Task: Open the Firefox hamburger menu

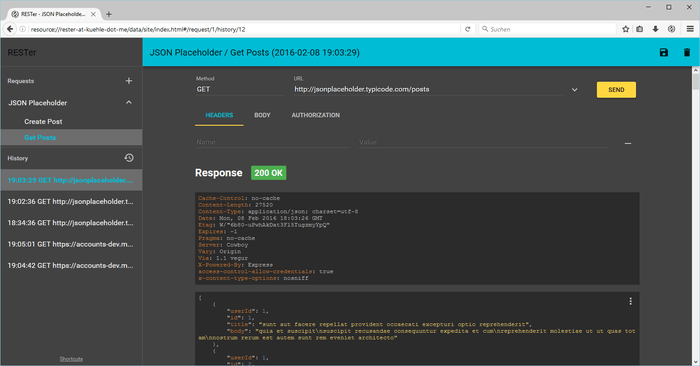Action: (x=690, y=29)
